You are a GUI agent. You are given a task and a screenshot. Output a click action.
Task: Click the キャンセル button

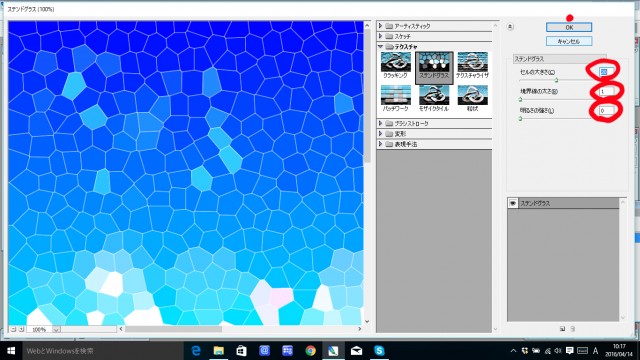(x=569, y=41)
